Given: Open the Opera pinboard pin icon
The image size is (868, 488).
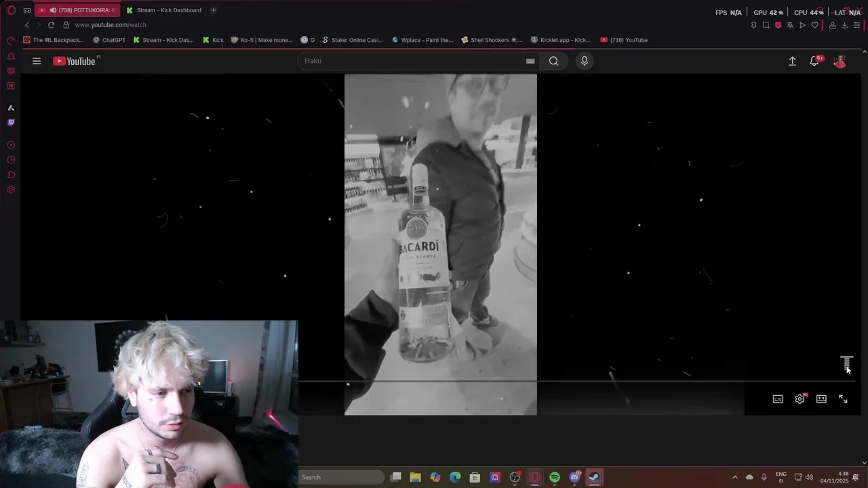Looking at the screenshot, I should [x=753, y=25].
